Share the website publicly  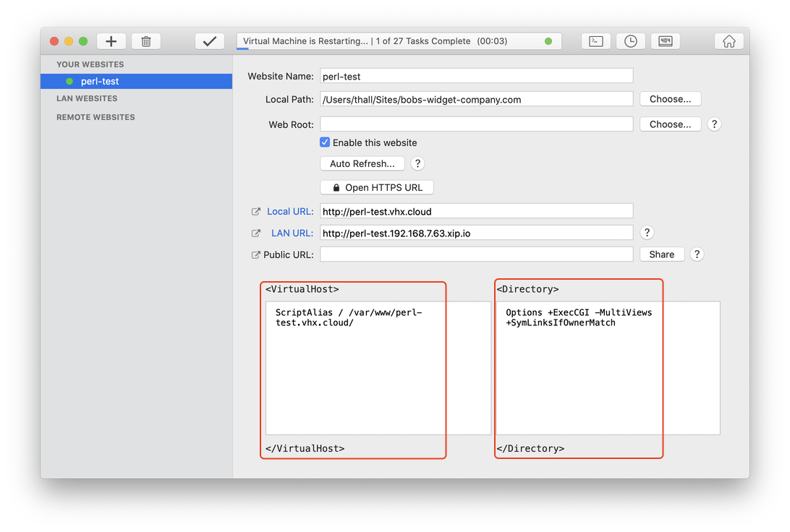[661, 254]
